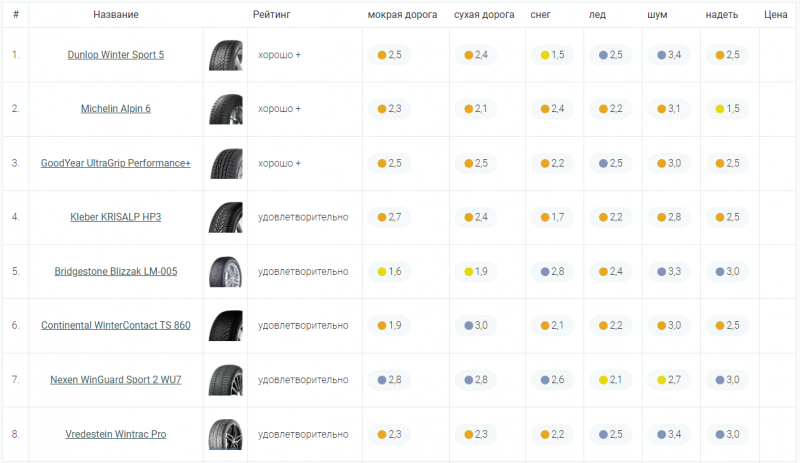This screenshot has width=800, height=463.
Task: Sort by the Рейтинг column header
Action: 272,15
